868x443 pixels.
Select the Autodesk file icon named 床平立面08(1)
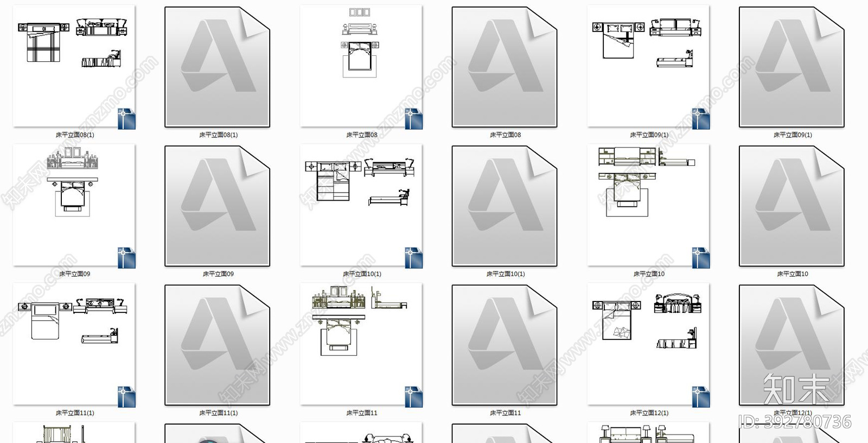click(x=217, y=67)
